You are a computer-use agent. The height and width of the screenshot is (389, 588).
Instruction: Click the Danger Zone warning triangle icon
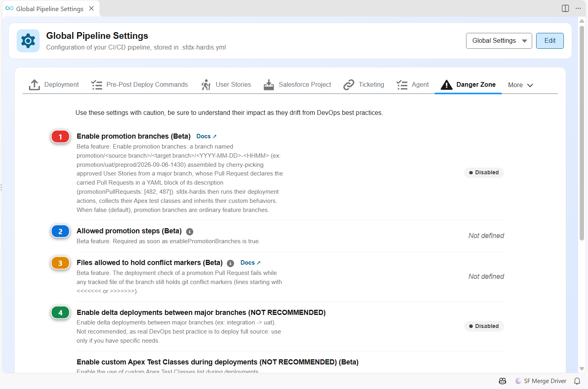(x=447, y=85)
